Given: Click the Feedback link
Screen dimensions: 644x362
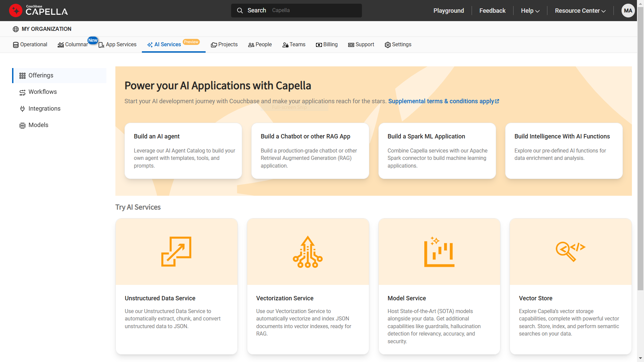Looking at the screenshot, I should [x=492, y=11].
